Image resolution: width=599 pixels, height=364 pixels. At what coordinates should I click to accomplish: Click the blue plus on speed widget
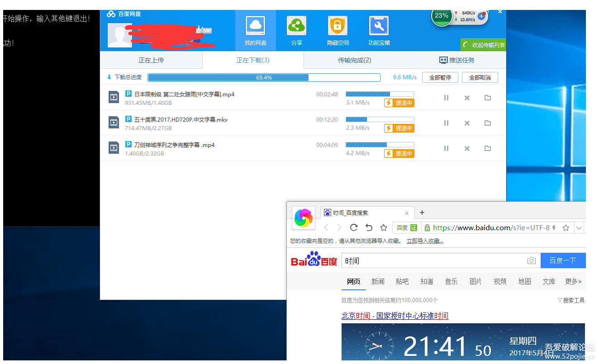[x=481, y=16]
